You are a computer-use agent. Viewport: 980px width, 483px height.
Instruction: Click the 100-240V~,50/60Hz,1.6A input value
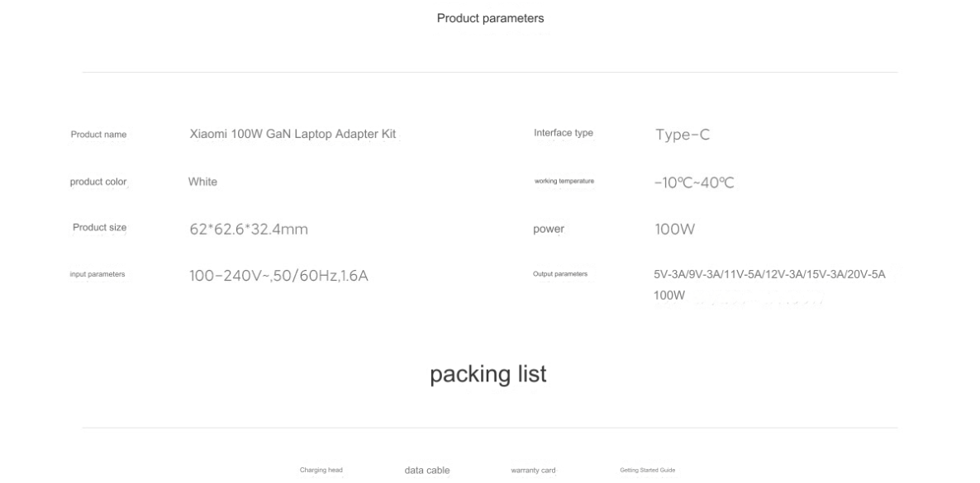coord(278,276)
